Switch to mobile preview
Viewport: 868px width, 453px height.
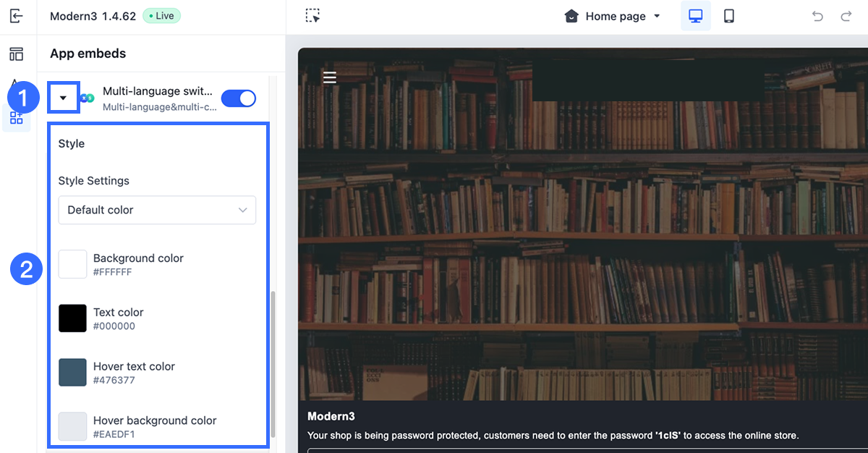pos(729,16)
